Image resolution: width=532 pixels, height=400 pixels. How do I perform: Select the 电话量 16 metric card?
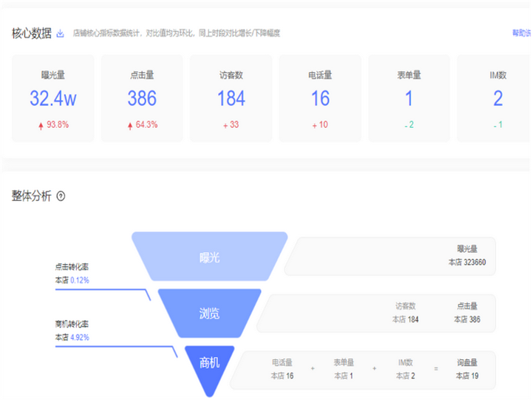pyautogui.click(x=320, y=98)
